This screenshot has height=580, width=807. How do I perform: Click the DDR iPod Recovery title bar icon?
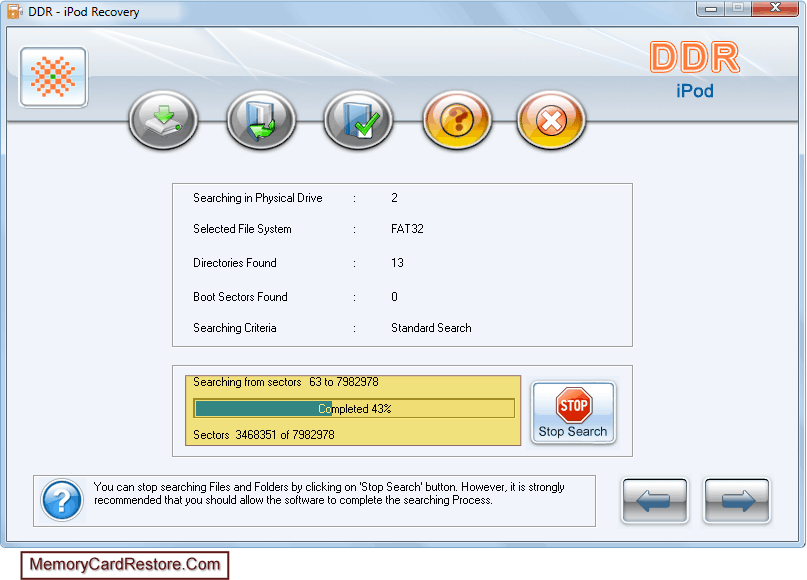(x=14, y=11)
